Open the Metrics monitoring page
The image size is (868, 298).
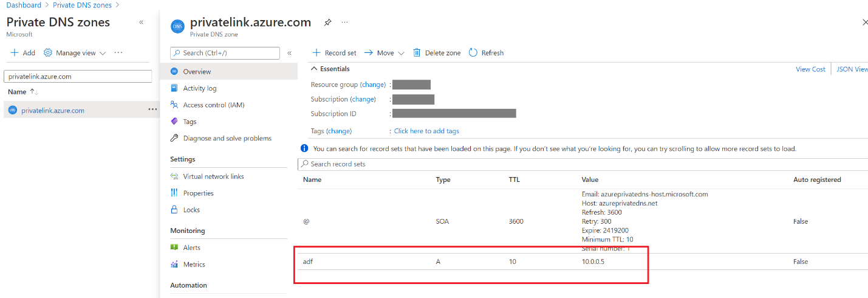coord(194,265)
